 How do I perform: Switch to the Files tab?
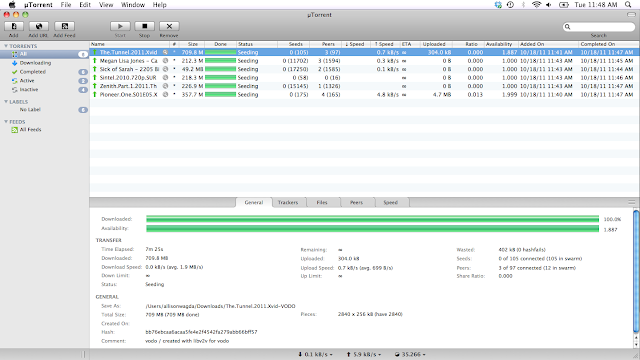(322, 202)
